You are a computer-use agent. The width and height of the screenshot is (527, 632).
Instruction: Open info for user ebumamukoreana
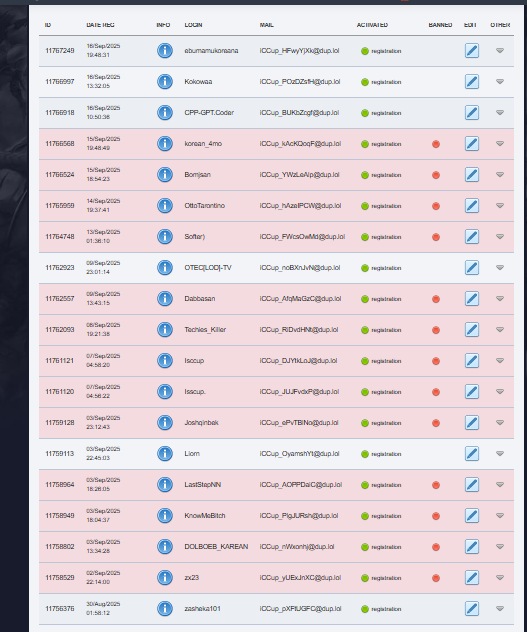tap(165, 51)
